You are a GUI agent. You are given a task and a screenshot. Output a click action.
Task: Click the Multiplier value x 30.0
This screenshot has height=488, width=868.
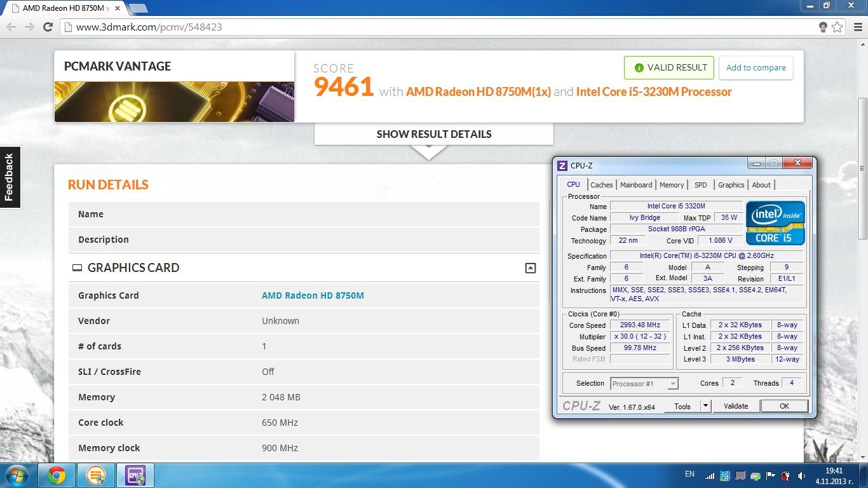640,336
